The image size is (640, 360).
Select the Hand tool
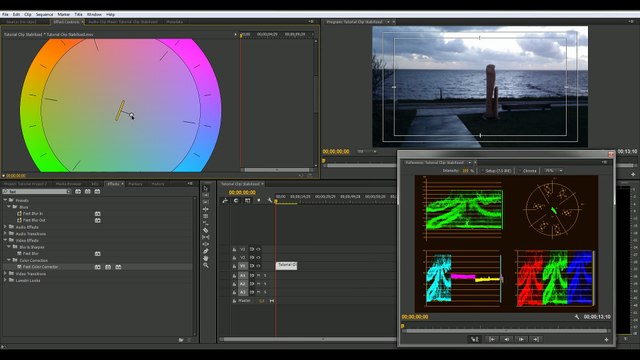click(x=206, y=258)
